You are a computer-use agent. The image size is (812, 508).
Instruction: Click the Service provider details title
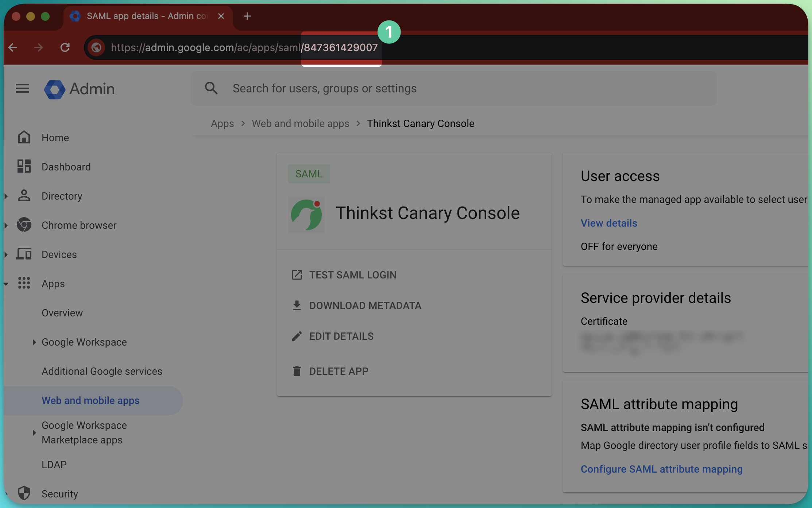click(x=656, y=298)
